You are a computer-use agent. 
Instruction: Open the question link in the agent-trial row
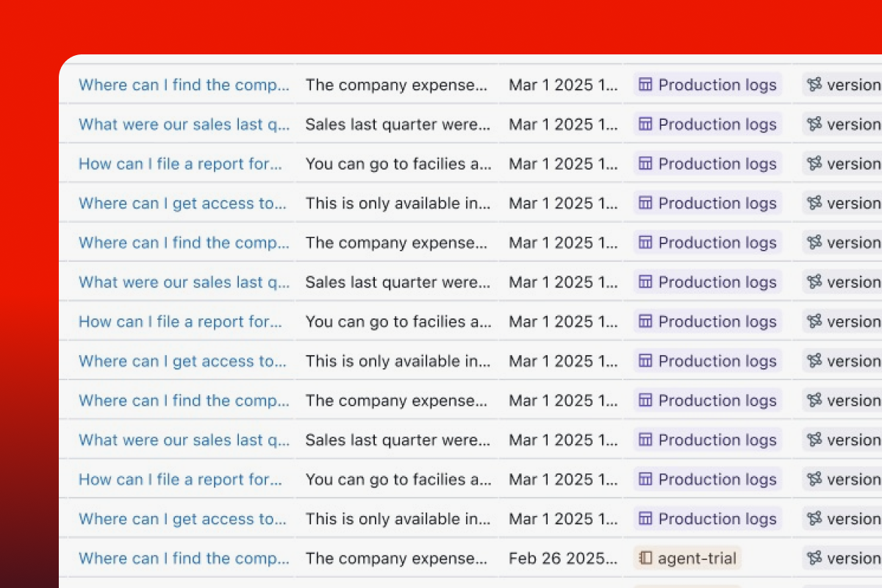pos(184,559)
